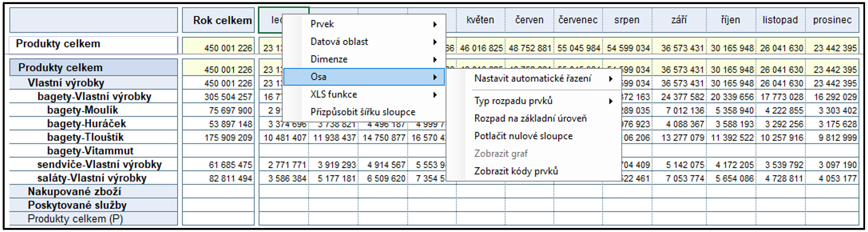Select the červenec column header

click(578, 20)
